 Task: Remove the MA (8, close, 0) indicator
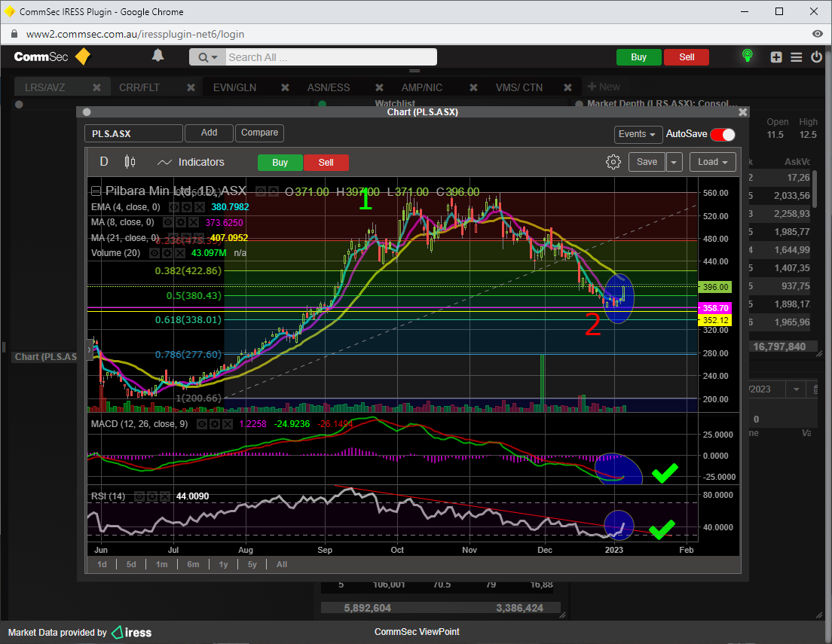(194, 223)
